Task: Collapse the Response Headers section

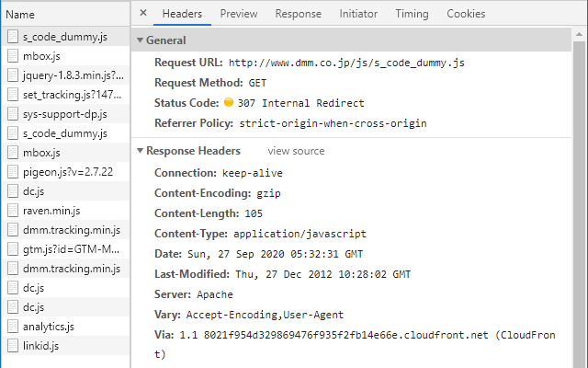Action: click(140, 151)
